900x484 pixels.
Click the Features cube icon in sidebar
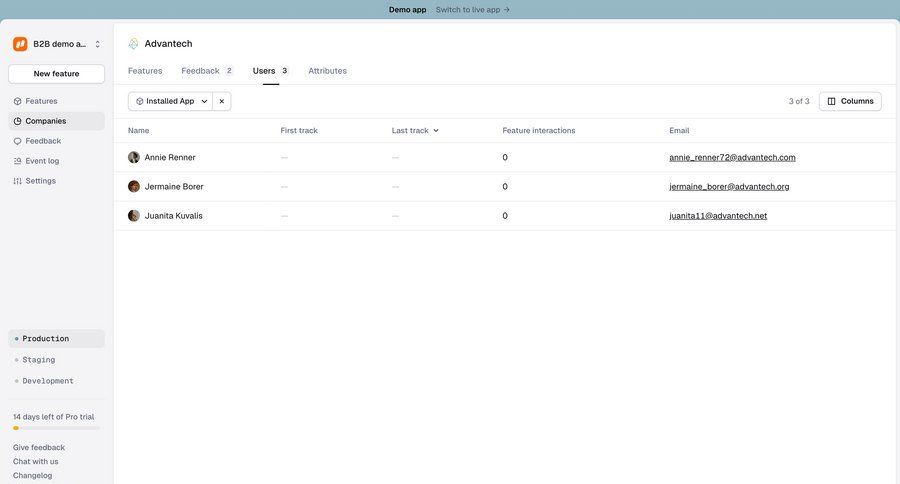(x=17, y=101)
